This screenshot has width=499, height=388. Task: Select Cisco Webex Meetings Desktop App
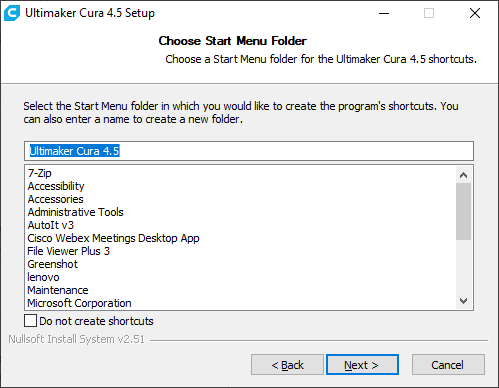[x=113, y=238]
